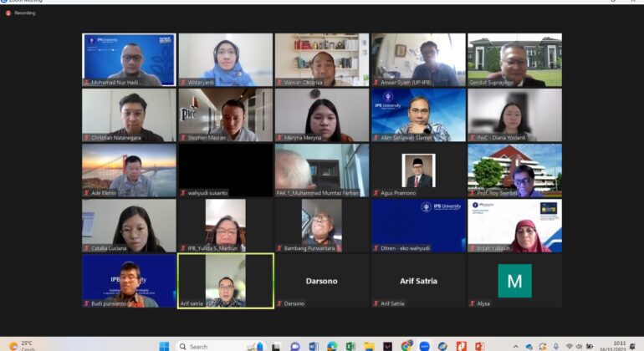The width and height of the screenshot is (644, 351).
Task: Open the weather widget showing 25°C
Action: tap(23, 346)
